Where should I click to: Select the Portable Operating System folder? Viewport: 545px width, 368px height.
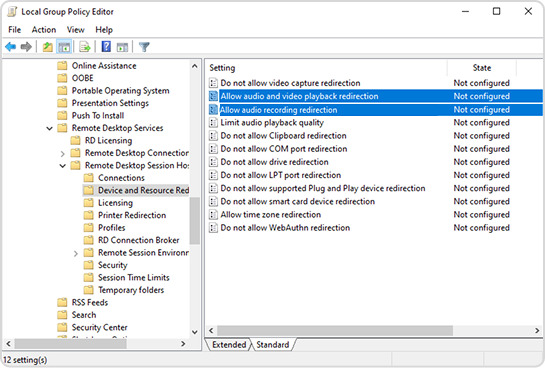[x=120, y=91]
